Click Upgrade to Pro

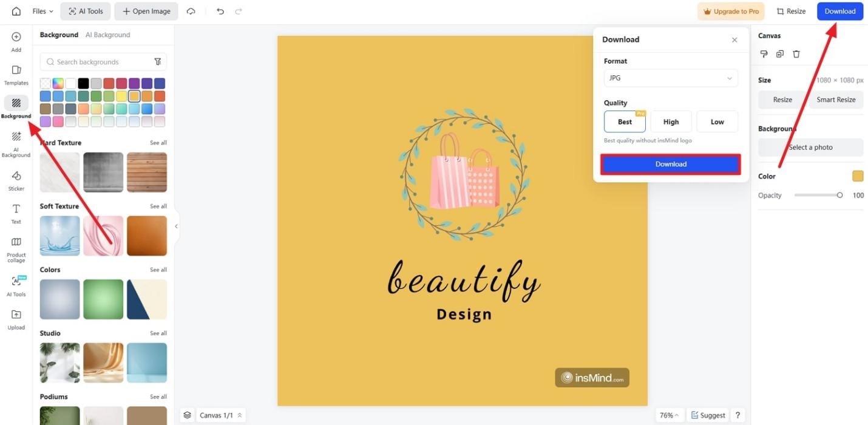pyautogui.click(x=731, y=11)
